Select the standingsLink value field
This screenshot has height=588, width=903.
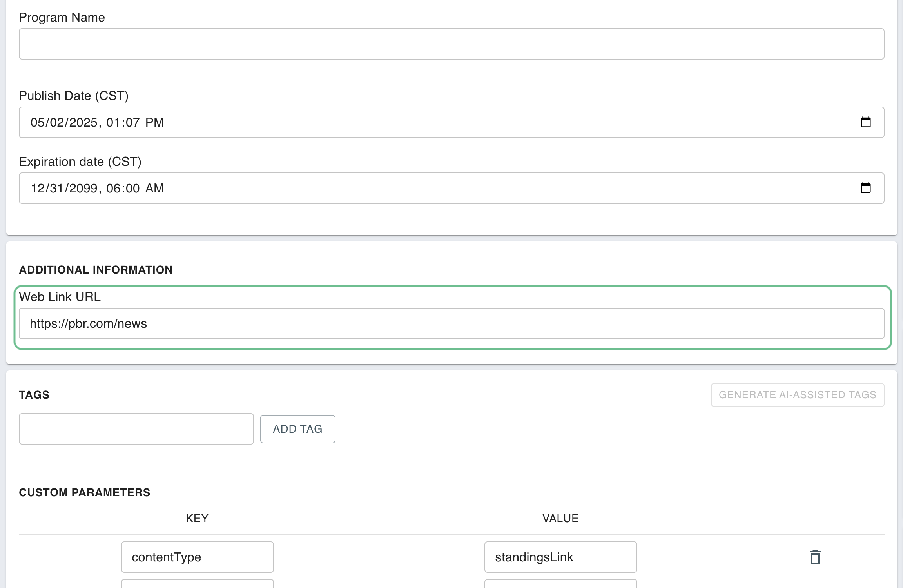coord(560,557)
